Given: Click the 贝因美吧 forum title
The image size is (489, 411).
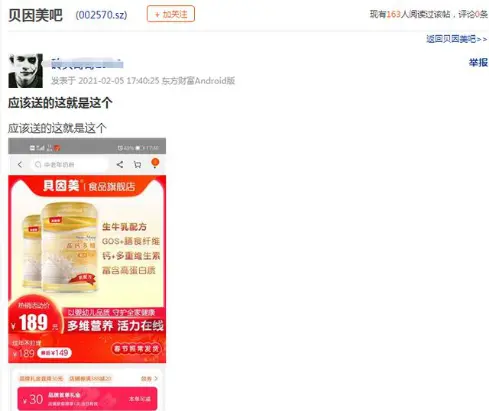Looking at the screenshot, I should (x=35, y=15).
